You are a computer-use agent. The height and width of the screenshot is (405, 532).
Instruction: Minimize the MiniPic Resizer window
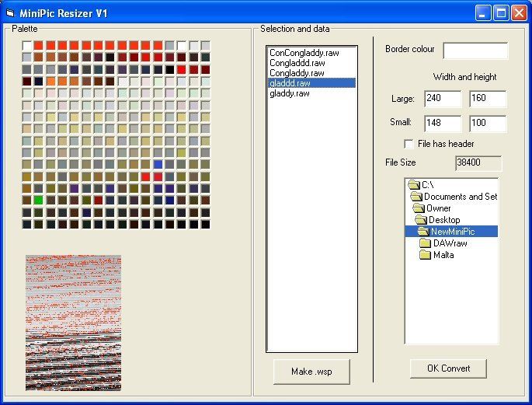point(482,13)
